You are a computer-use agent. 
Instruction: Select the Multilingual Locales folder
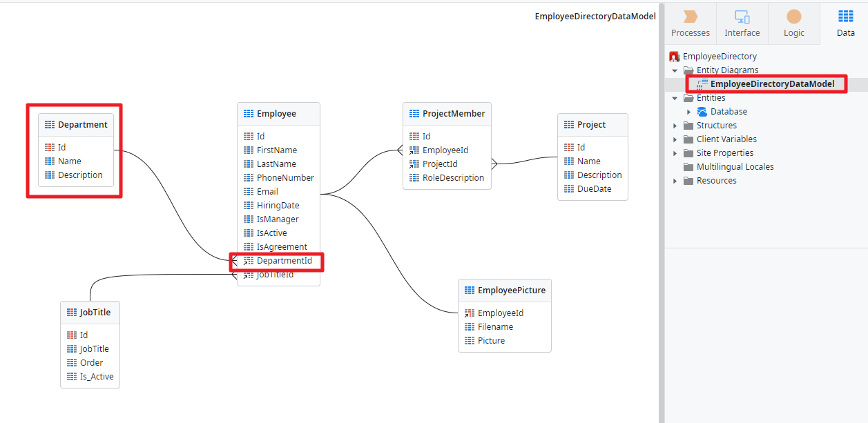pos(735,167)
